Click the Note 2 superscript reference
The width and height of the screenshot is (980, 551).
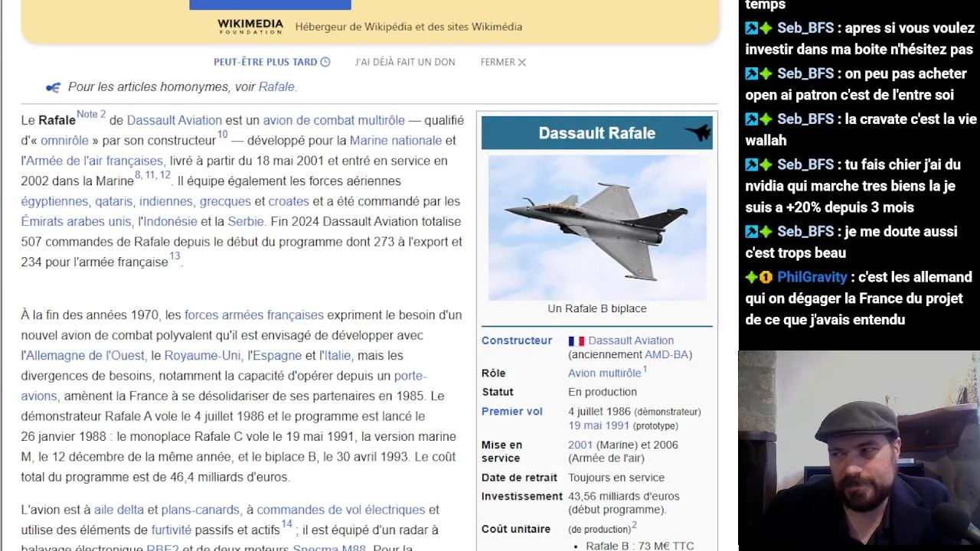[91, 115]
